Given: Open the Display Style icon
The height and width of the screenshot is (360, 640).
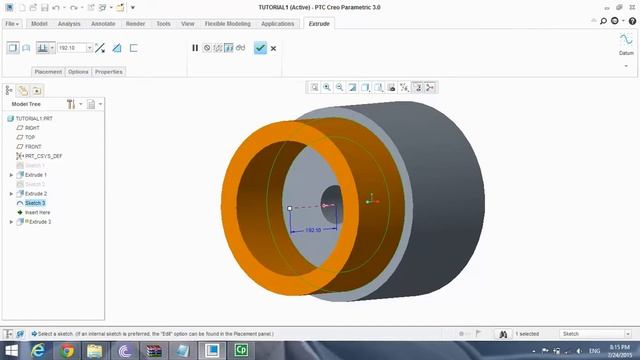Looking at the screenshot, I should click(365, 87).
